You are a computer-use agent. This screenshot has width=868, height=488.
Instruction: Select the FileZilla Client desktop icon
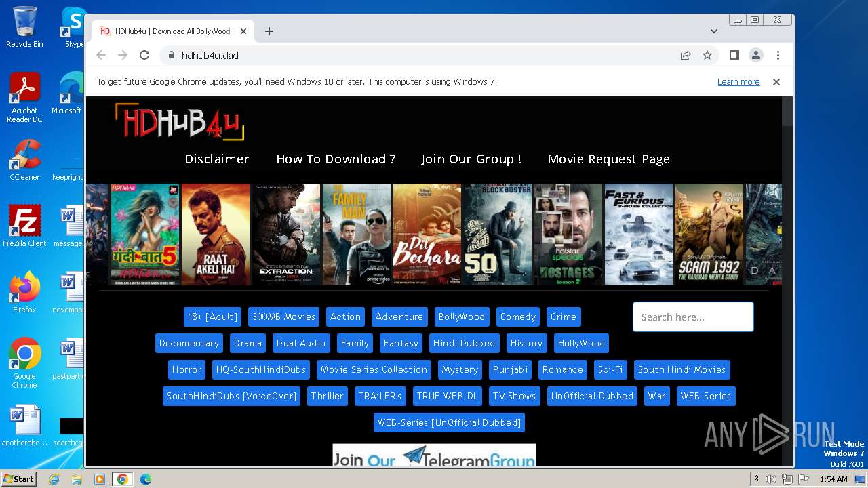coord(24,226)
